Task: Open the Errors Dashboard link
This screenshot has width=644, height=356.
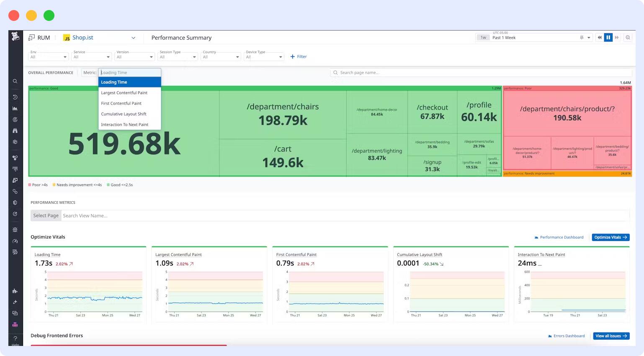Action: [x=567, y=336]
